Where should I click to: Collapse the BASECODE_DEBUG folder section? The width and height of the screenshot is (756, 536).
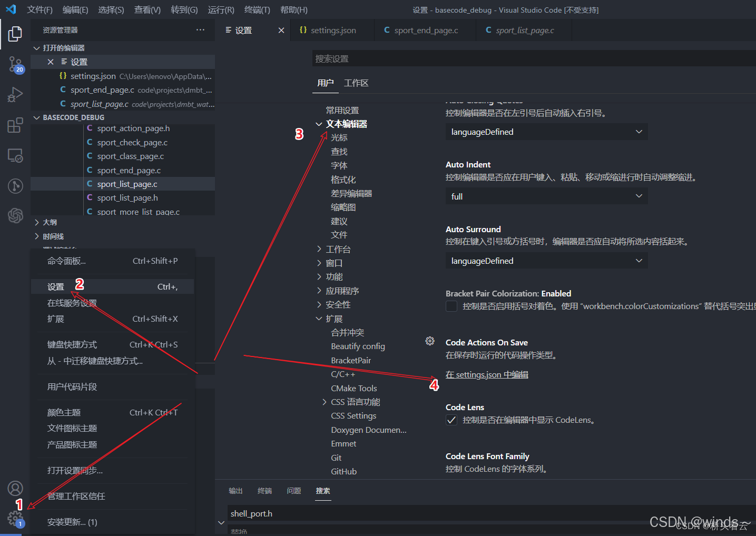(36, 117)
